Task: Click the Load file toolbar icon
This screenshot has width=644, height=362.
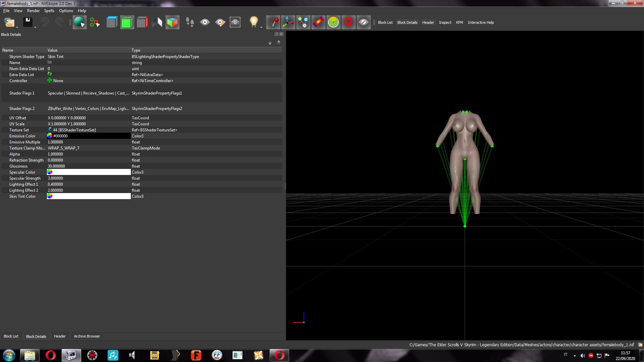Action: coord(9,22)
